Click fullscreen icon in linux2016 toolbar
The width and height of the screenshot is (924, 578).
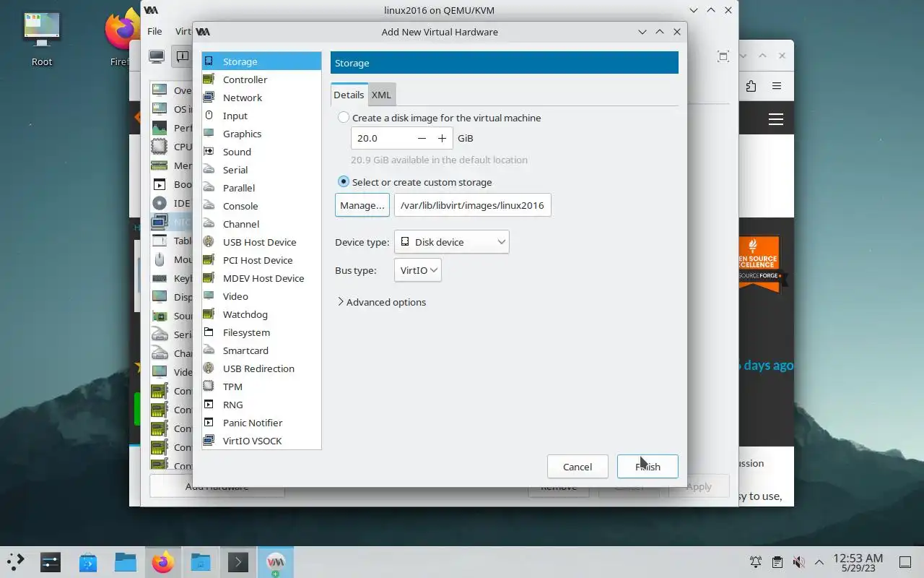[723, 56]
